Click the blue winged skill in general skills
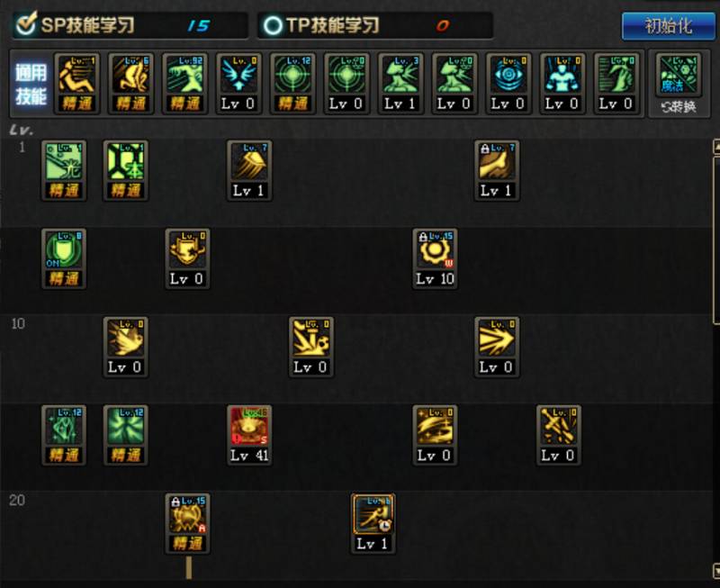The image size is (720, 588). pos(238,83)
